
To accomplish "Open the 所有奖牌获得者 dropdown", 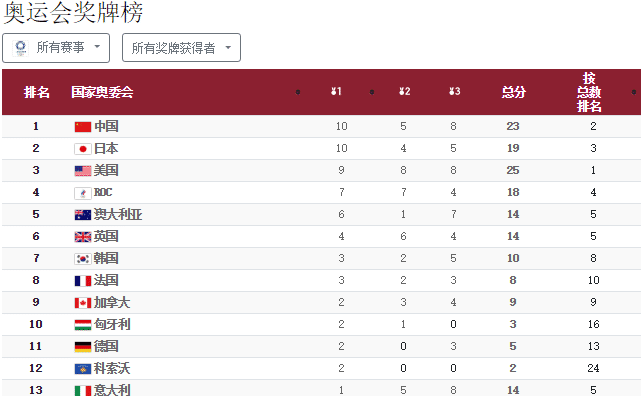I will coord(182,48).
